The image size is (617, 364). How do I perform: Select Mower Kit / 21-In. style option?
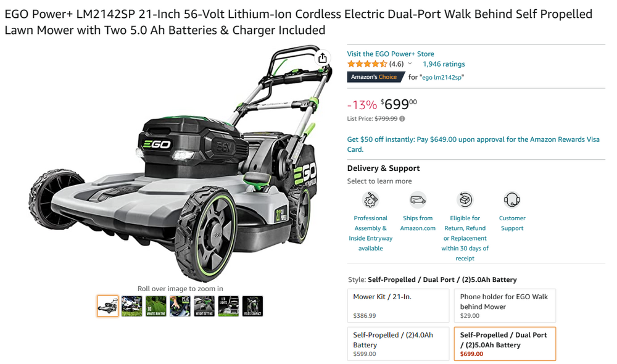[x=398, y=306]
